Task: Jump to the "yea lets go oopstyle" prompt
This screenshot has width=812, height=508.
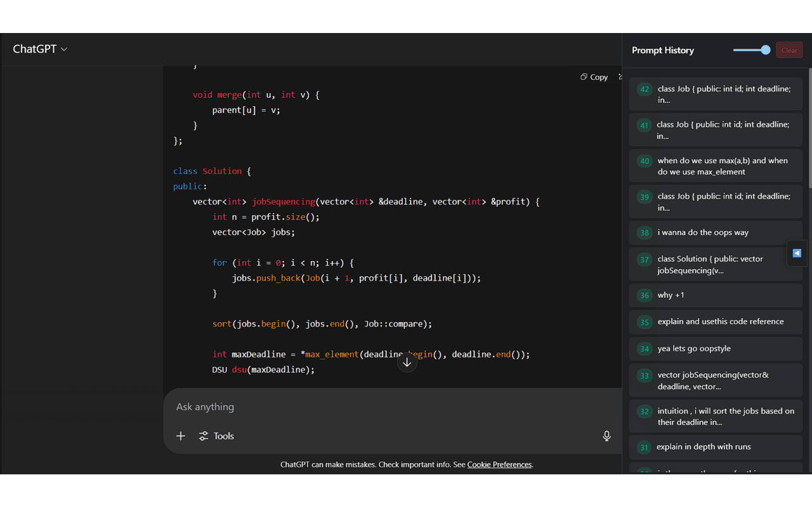Action: (x=716, y=349)
